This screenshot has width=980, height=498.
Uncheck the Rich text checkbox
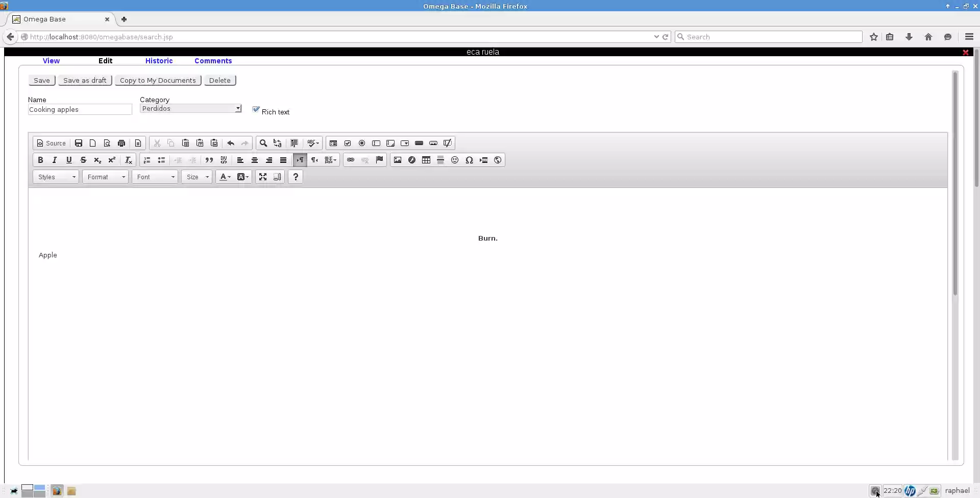pos(256,109)
